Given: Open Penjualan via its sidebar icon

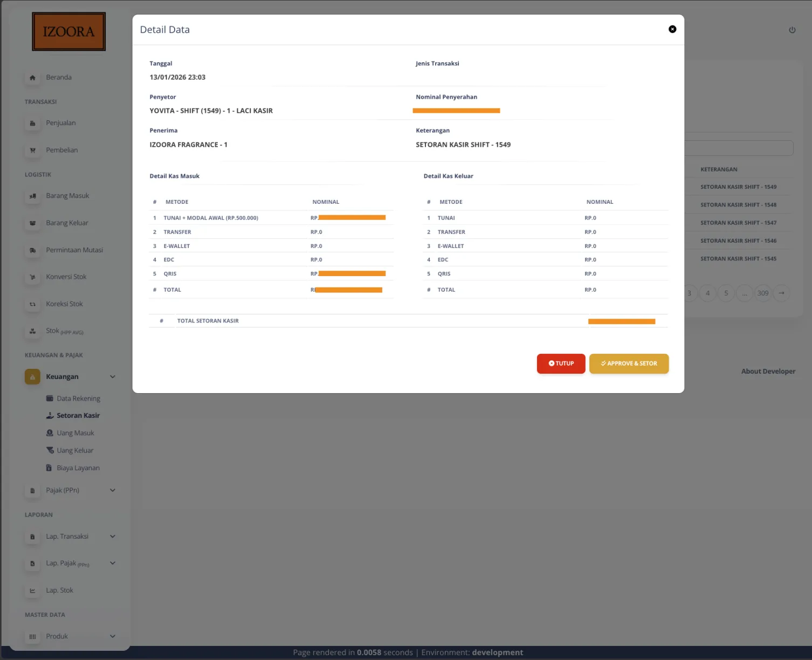Looking at the screenshot, I should coord(32,123).
